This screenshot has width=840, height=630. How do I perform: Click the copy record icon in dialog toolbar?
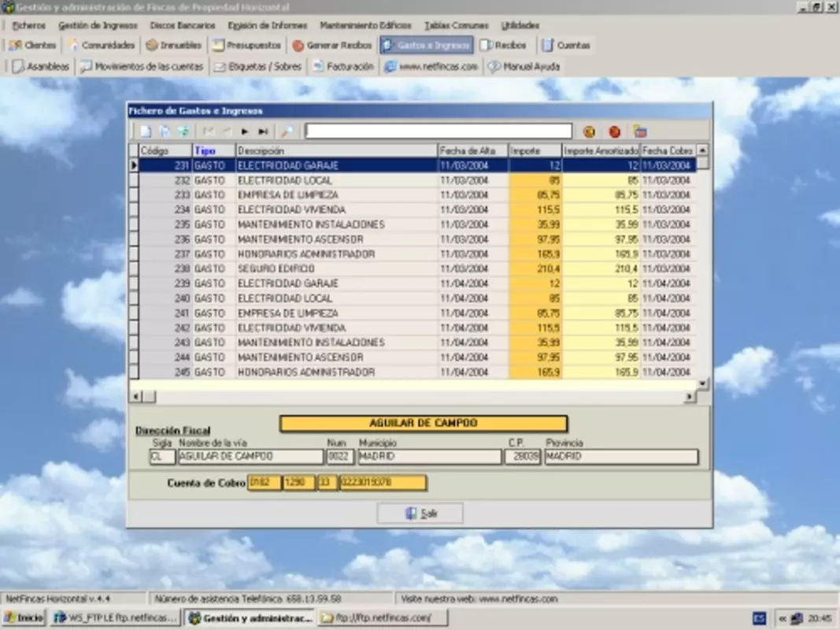point(165,132)
